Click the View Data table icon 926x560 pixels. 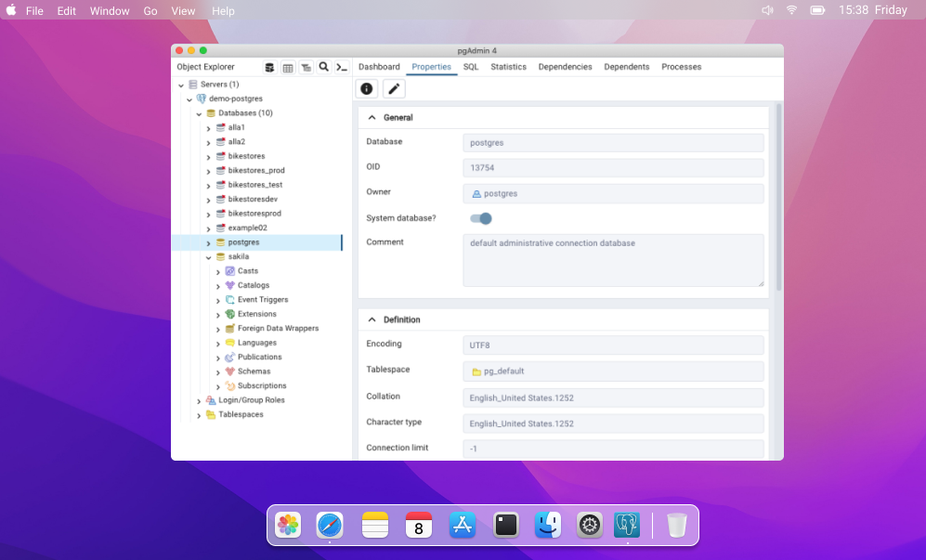point(288,68)
